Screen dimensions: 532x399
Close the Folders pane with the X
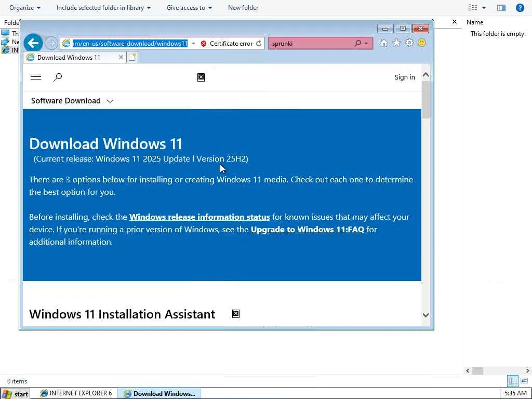click(455, 22)
